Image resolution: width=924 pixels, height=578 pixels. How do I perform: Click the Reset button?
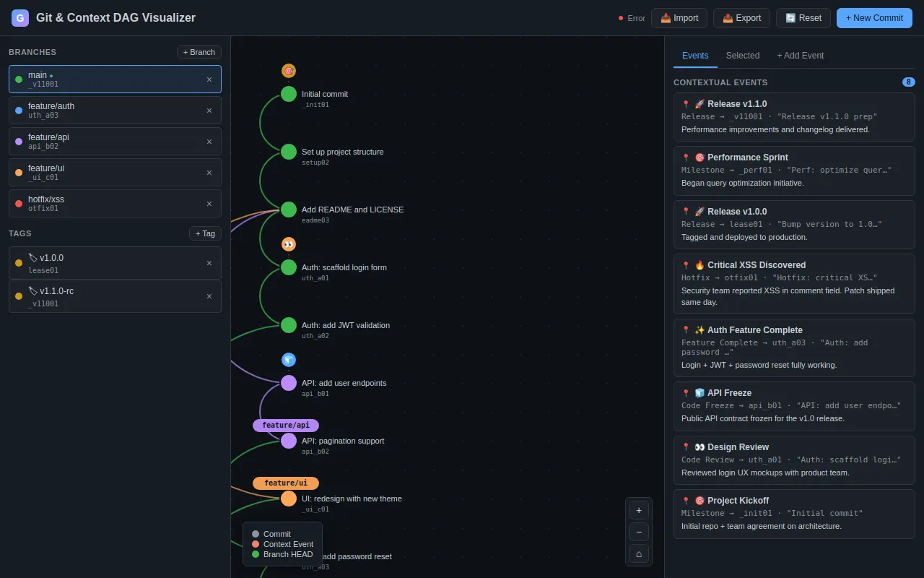(x=803, y=18)
